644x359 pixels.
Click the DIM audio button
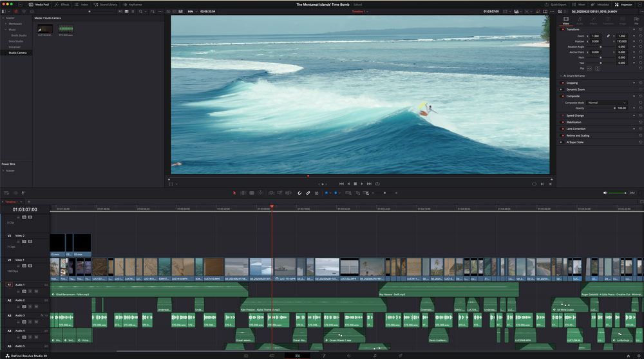point(632,193)
